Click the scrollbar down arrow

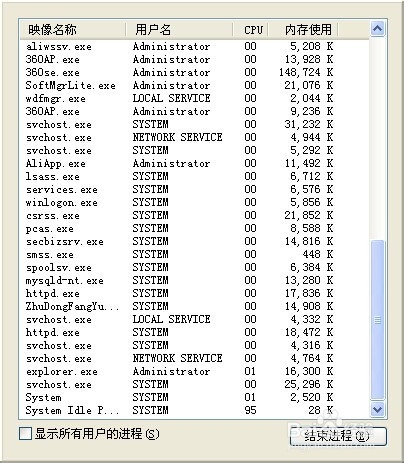(x=377, y=409)
